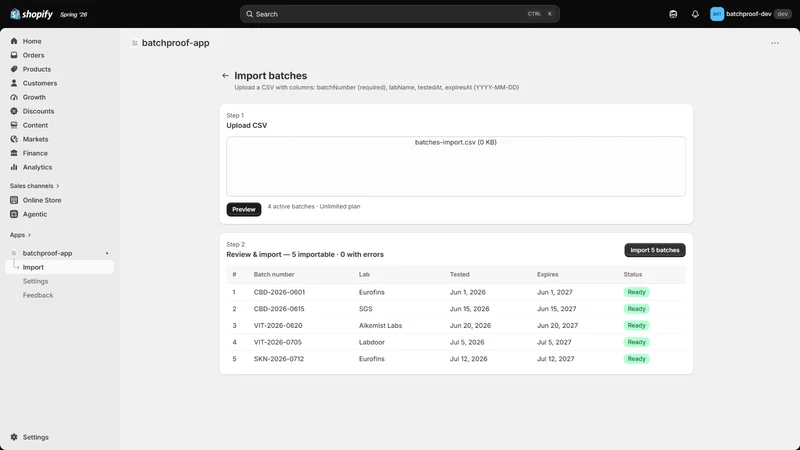Open the Online Store icon

pos(14,200)
